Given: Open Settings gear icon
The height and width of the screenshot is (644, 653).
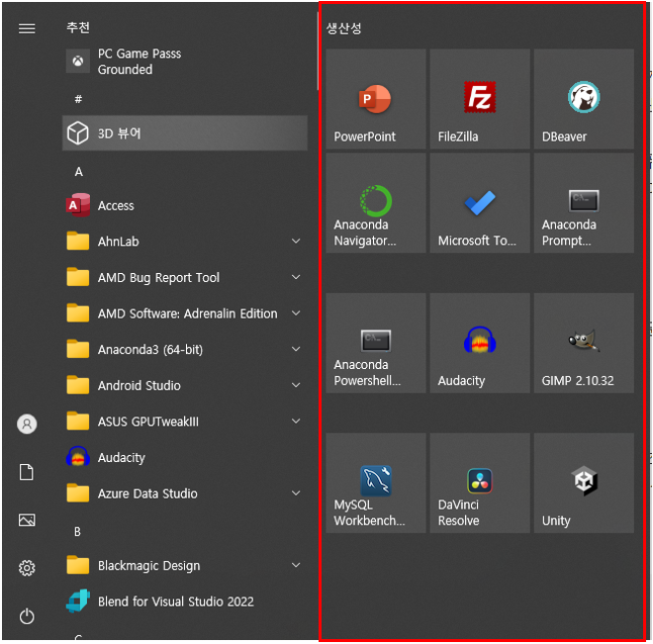Looking at the screenshot, I should coord(27,568).
